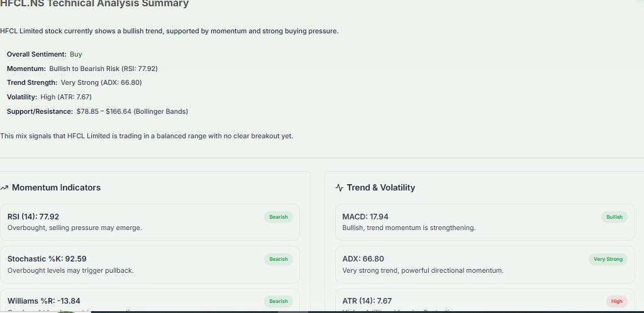Select the 'RSI (14): 77.92' heading

pos(33,217)
